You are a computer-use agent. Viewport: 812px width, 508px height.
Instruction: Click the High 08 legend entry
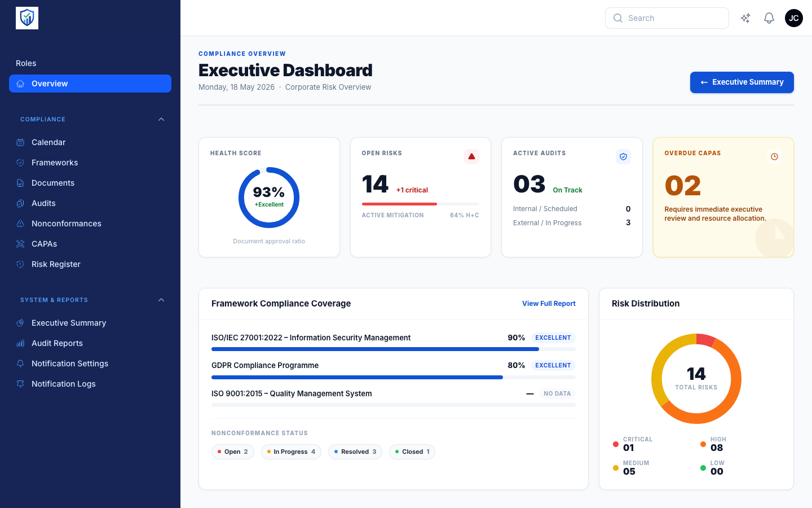coord(713,444)
